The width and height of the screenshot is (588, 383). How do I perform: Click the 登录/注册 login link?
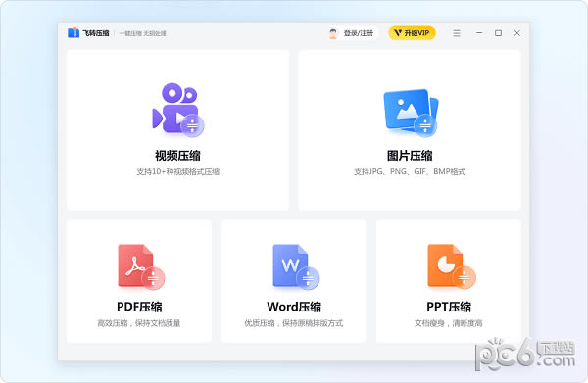[x=358, y=33]
